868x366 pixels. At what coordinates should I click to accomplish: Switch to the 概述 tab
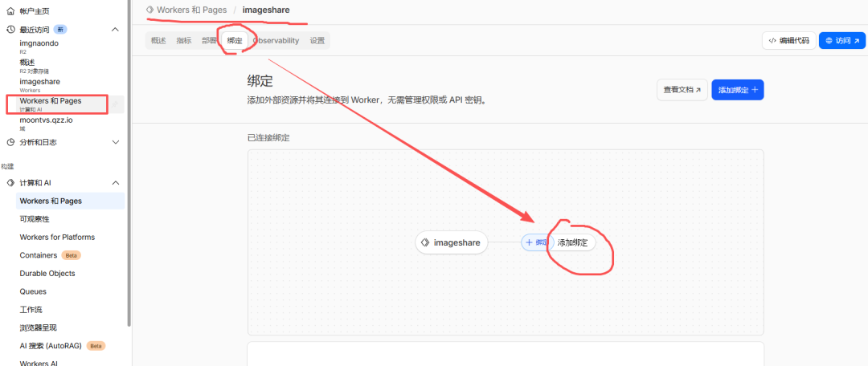158,40
